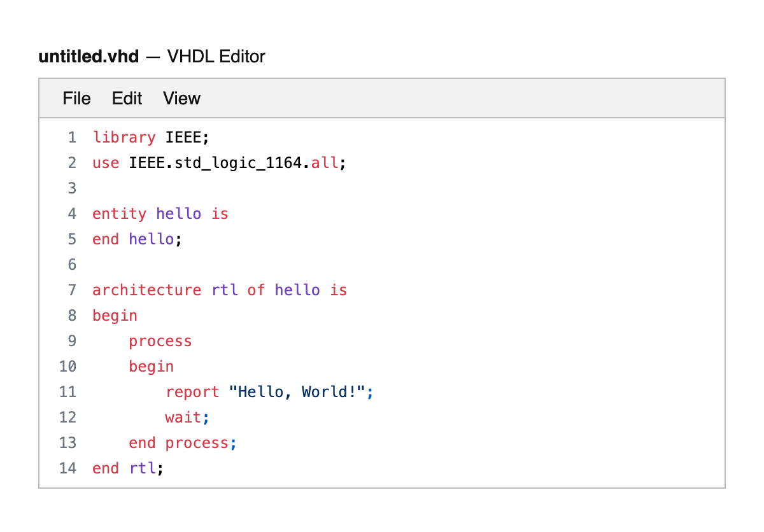Place cursor on empty line 6
Image resolution: width=764 pixels, height=532 pixels.
pyautogui.click(x=255, y=265)
